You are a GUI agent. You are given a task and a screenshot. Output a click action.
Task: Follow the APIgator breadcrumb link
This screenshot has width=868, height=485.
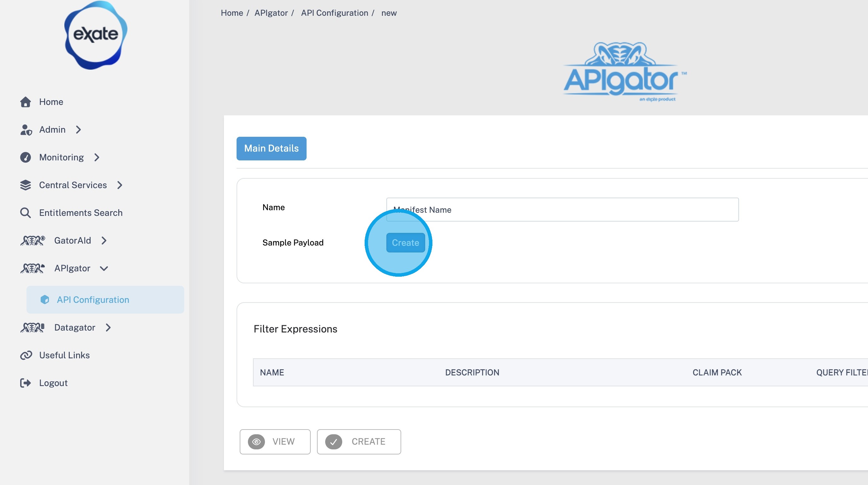tap(271, 13)
